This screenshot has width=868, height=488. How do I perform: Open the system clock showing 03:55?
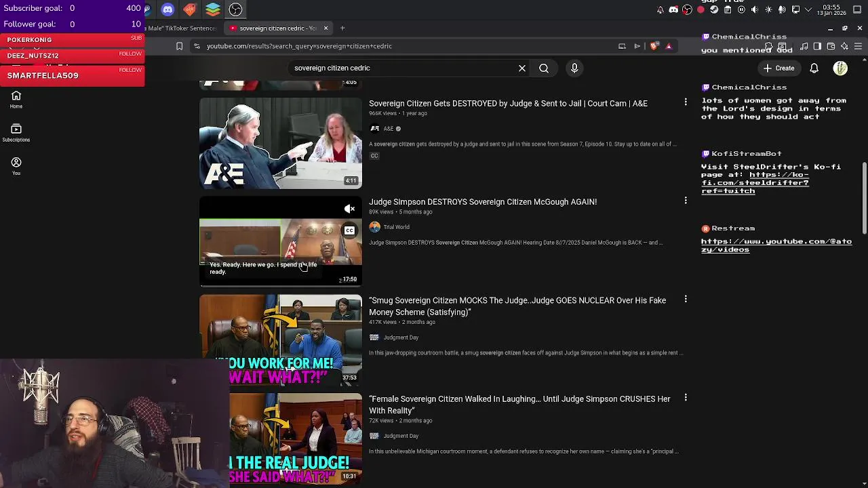[x=832, y=9]
